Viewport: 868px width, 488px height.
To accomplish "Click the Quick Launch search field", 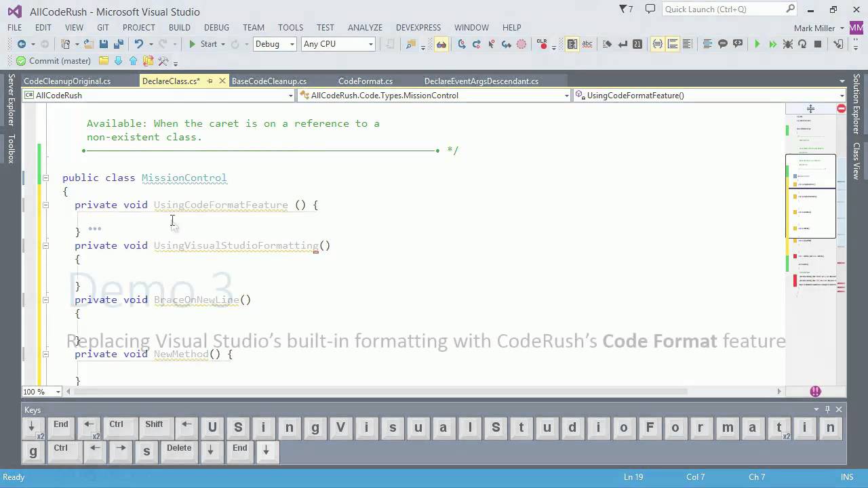I will point(729,9).
